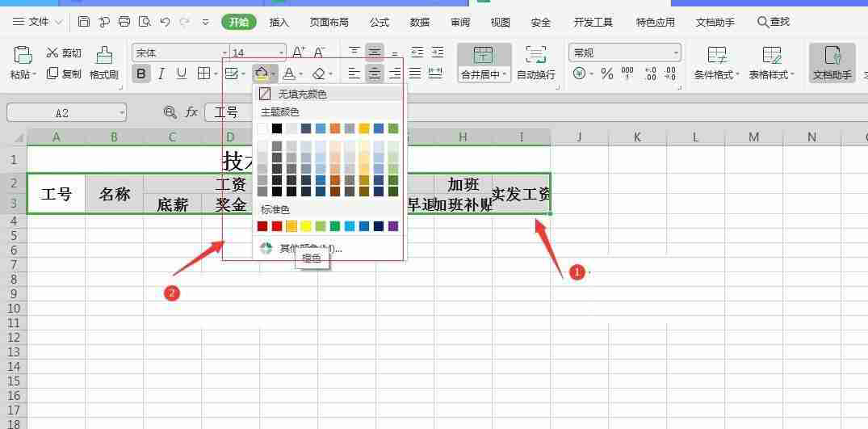Click the Clear eraser icon
Screen dimensions: 868x429
pos(319,74)
